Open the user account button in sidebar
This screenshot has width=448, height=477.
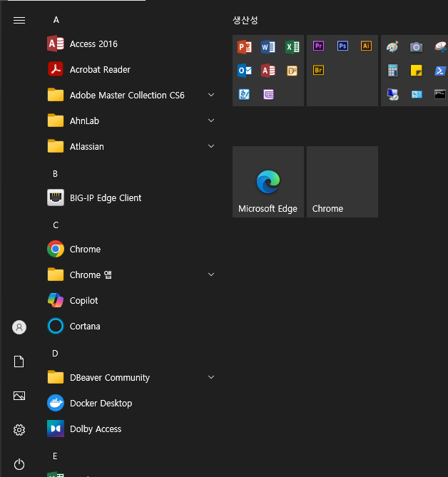point(19,327)
